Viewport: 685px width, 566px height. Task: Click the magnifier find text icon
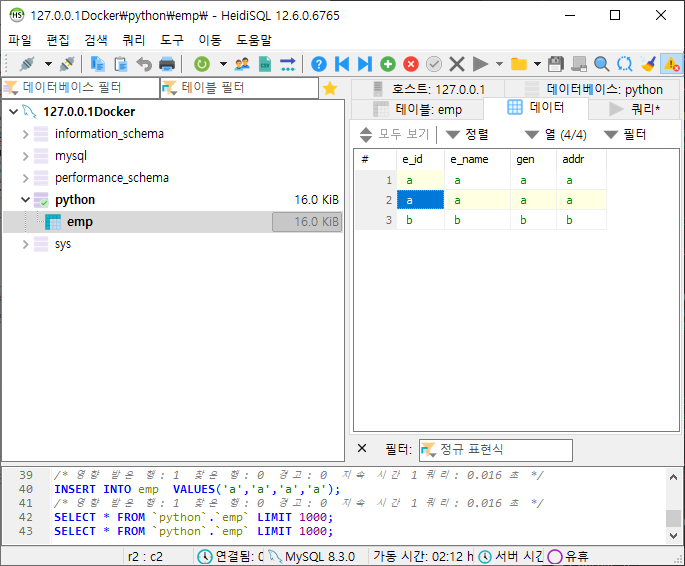(x=602, y=64)
